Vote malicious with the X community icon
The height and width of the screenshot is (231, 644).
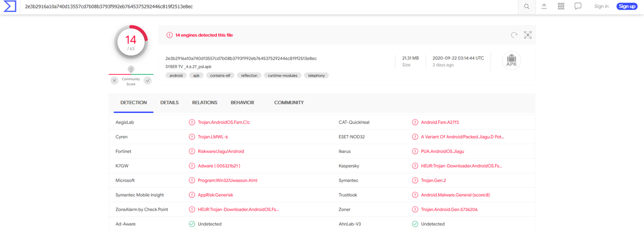pos(115,80)
